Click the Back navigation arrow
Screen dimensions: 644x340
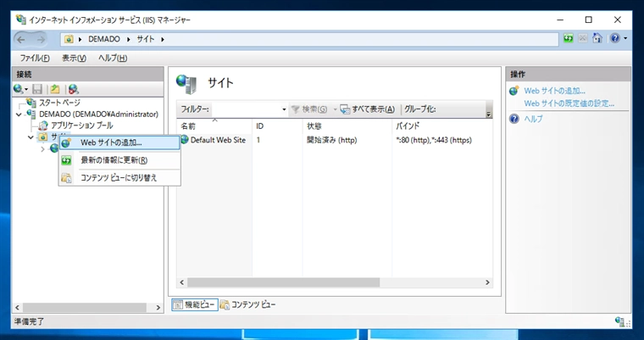21,40
